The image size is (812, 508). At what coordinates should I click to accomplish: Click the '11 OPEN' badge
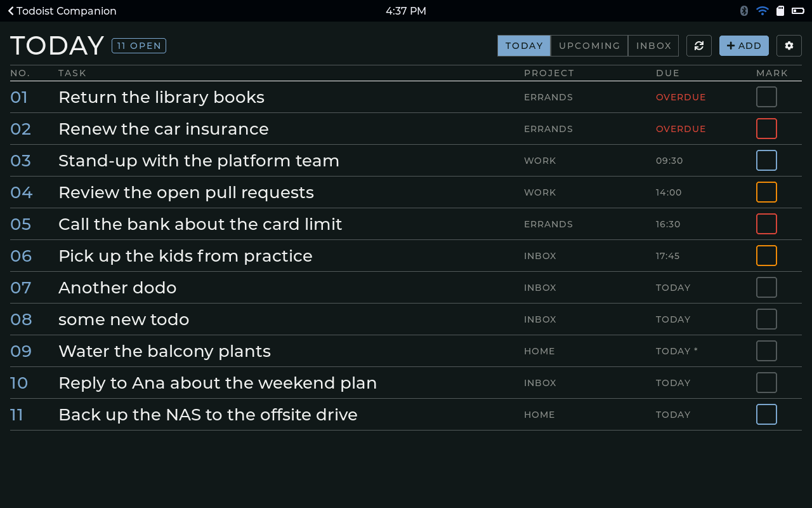[139, 46]
